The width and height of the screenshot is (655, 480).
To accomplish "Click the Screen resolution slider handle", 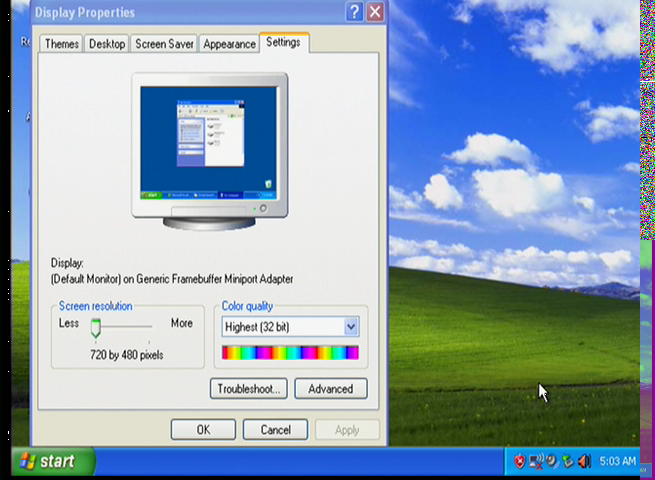I will (x=96, y=328).
